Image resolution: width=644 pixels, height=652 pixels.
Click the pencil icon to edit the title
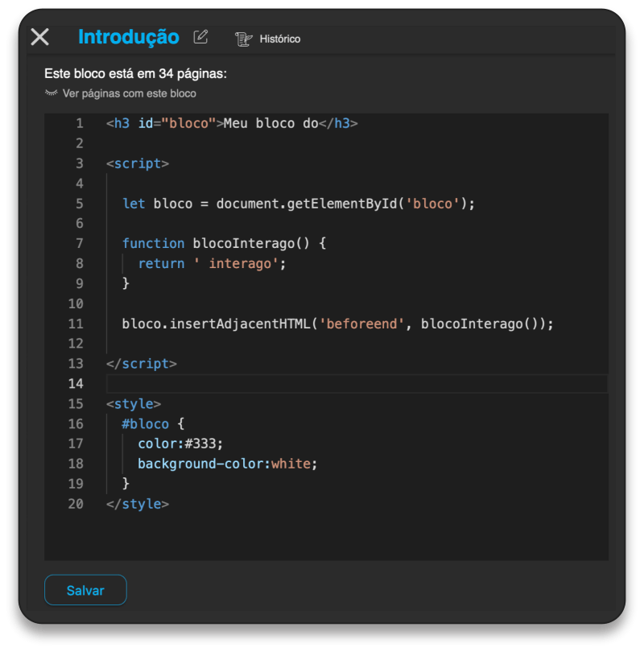point(200,37)
